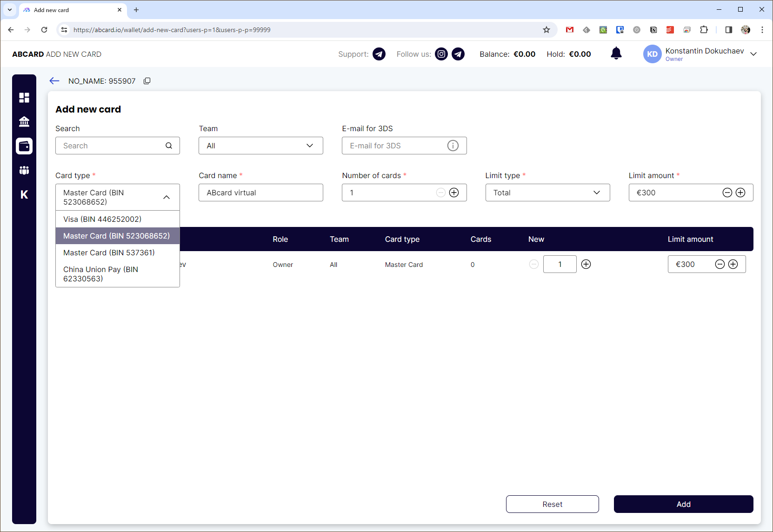Open the dashboard grid icon in sidebar
The height and width of the screenshot is (532, 773).
24,98
